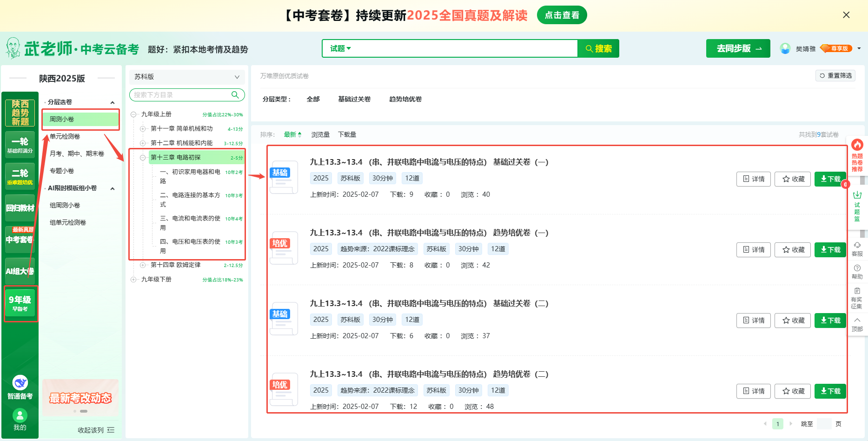Viewport: 868px width, 441px height.
Task: Collapse the AI限时模板组小卷 section
Action: 113,188
